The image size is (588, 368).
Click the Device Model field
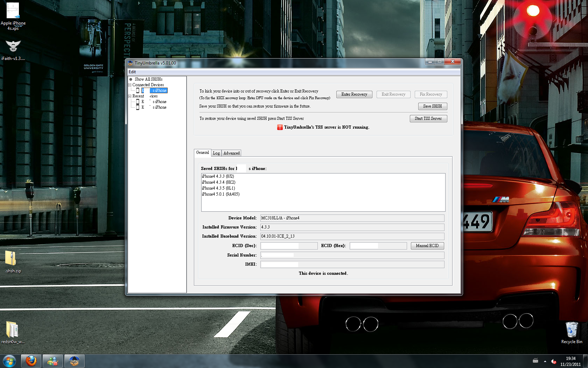point(352,218)
